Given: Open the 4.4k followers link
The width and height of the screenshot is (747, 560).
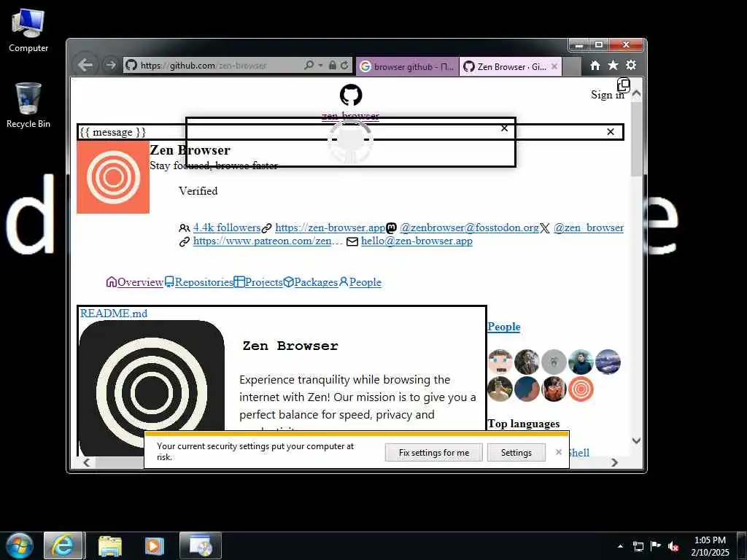Looking at the screenshot, I should tap(227, 227).
